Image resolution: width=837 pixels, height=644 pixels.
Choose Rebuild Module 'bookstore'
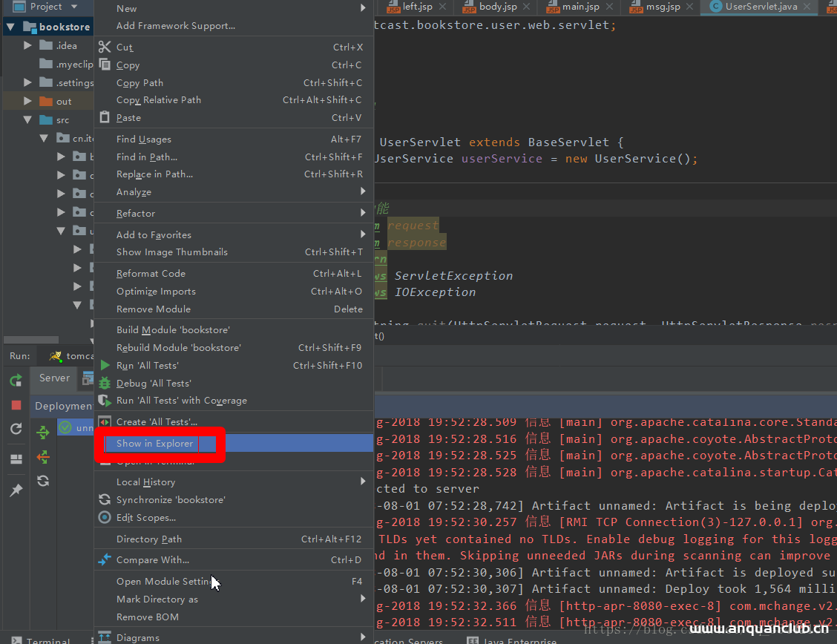tap(234, 347)
